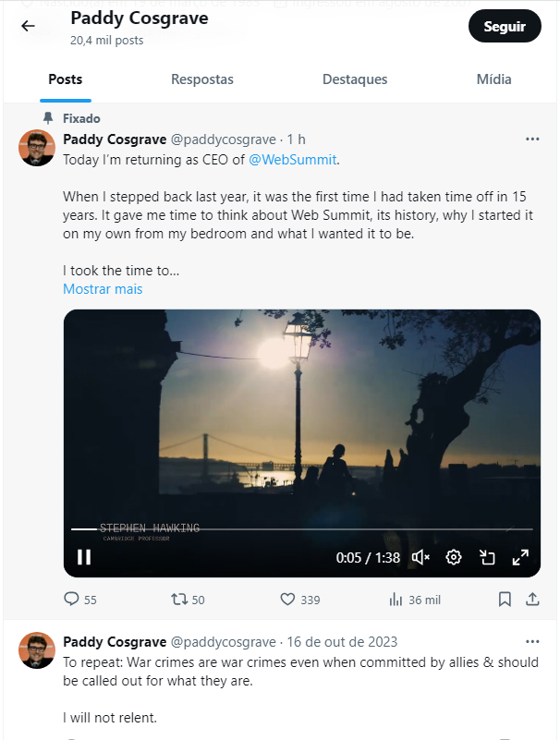Unmute the video sound
Viewport: 560px width, 740px height.
(420, 557)
